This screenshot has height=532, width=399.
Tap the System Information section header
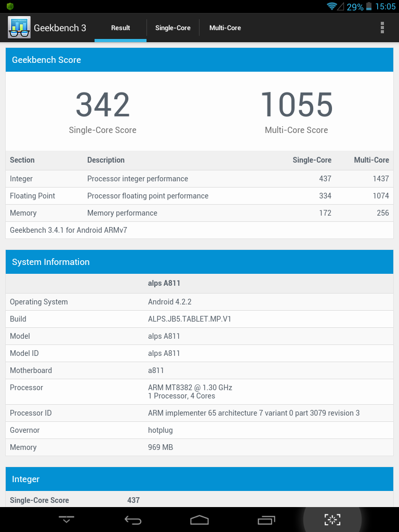pyautogui.click(x=199, y=262)
